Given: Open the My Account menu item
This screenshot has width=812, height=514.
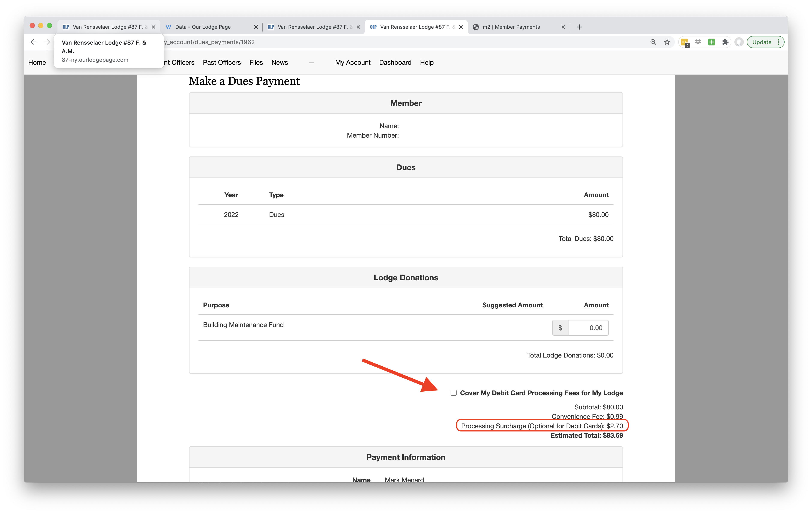Looking at the screenshot, I should tap(352, 62).
